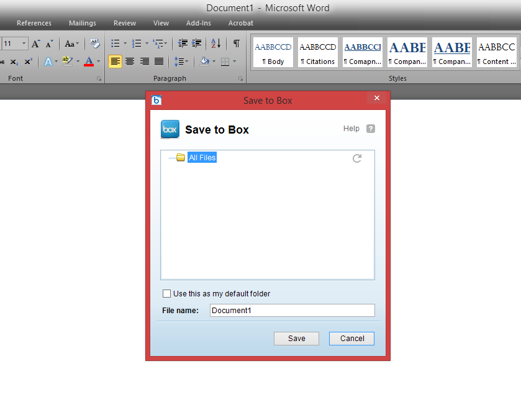Toggle Center alignment
The height and width of the screenshot is (420, 521).
tap(130, 62)
